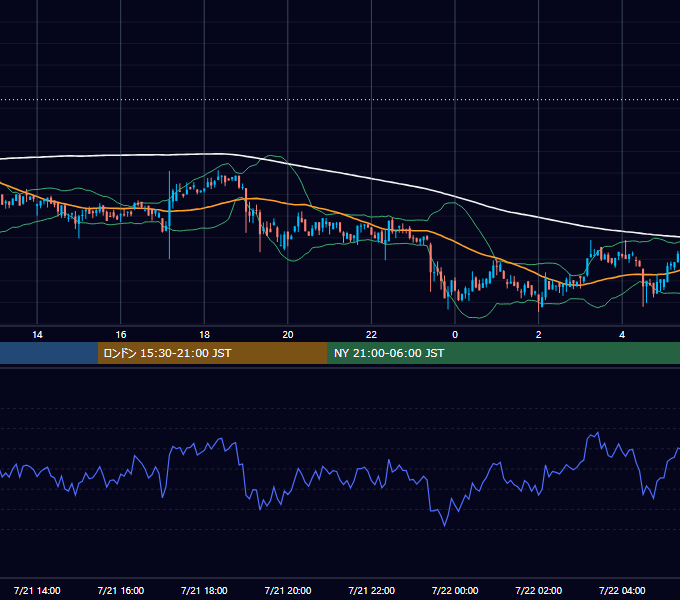This screenshot has width=680, height=600.
Task: Click the ロンドン 15:30-21:00 JST session bar
Action: [x=212, y=353]
